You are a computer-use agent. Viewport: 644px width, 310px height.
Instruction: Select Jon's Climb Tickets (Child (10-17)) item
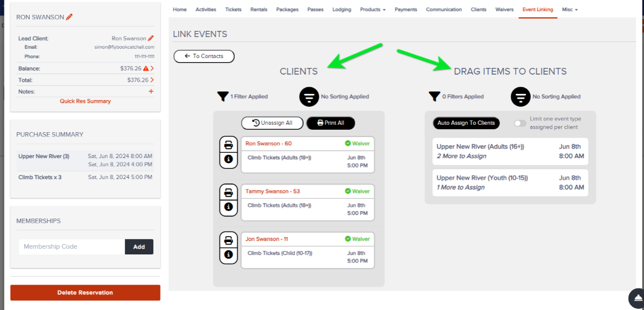pyautogui.click(x=308, y=257)
